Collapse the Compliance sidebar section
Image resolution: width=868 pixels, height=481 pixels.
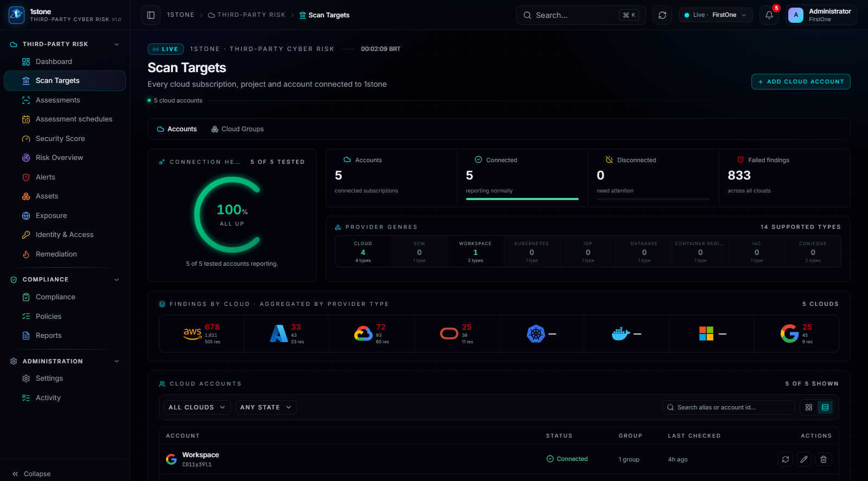coord(117,280)
